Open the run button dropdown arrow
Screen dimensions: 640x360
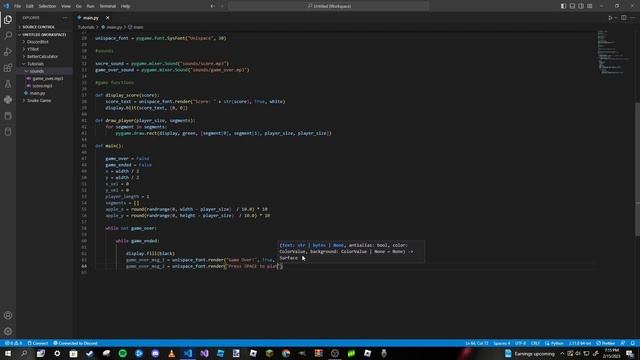tap(616, 18)
